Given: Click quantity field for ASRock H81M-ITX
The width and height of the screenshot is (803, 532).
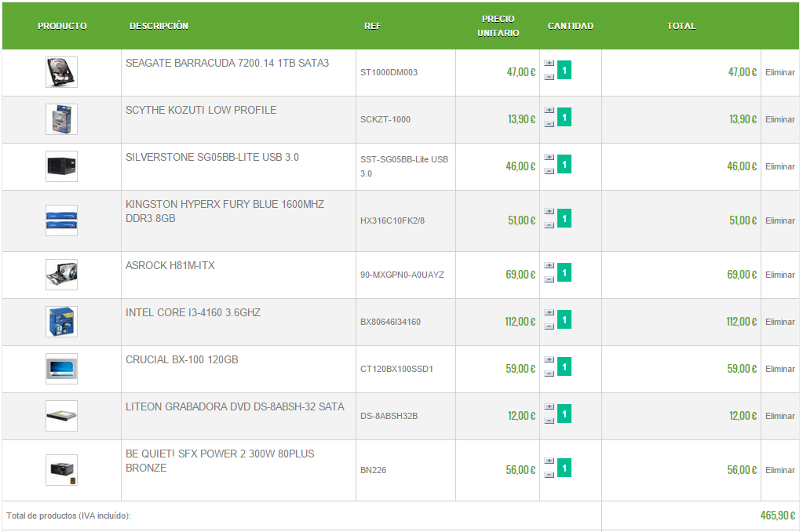Looking at the screenshot, I should [564, 273].
